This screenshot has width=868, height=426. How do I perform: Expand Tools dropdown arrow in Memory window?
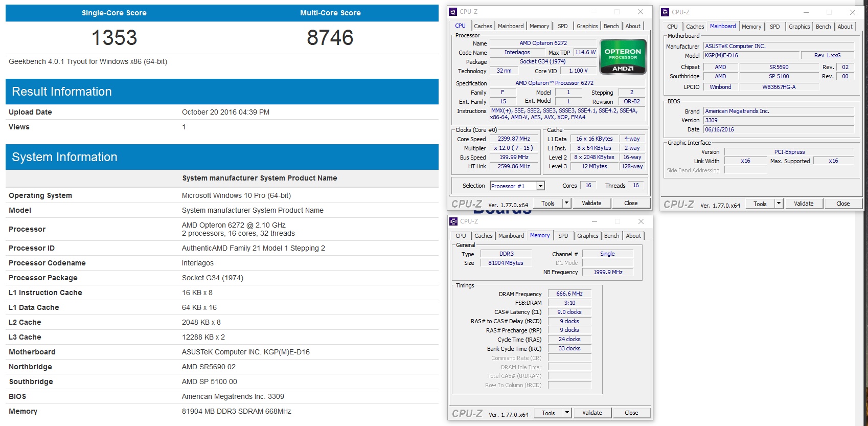click(x=567, y=413)
